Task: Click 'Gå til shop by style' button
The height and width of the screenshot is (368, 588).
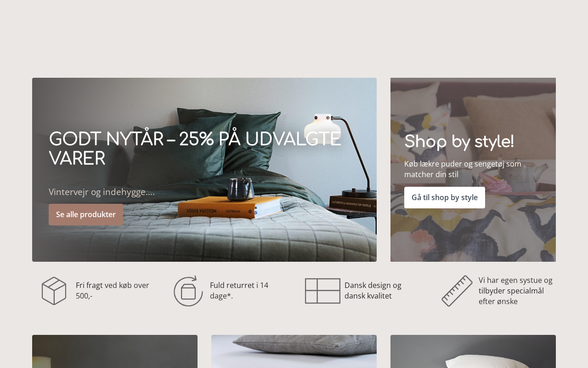Action: 445,197
